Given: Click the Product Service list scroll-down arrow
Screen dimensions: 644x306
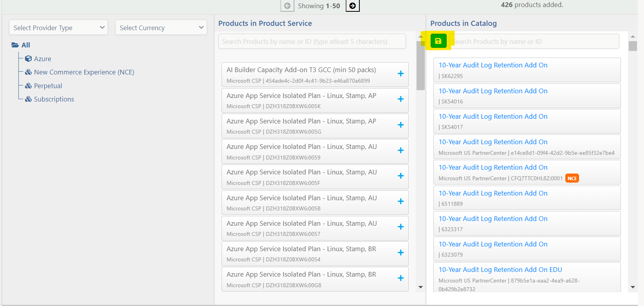Looking at the screenshot, I should pyautogui.click(x=420, y=287).
